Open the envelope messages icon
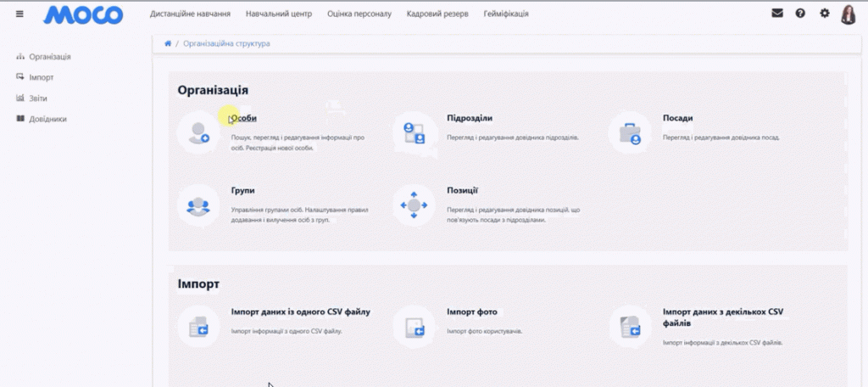Viewport: 868px width, 387px height. tap(777, 14)
